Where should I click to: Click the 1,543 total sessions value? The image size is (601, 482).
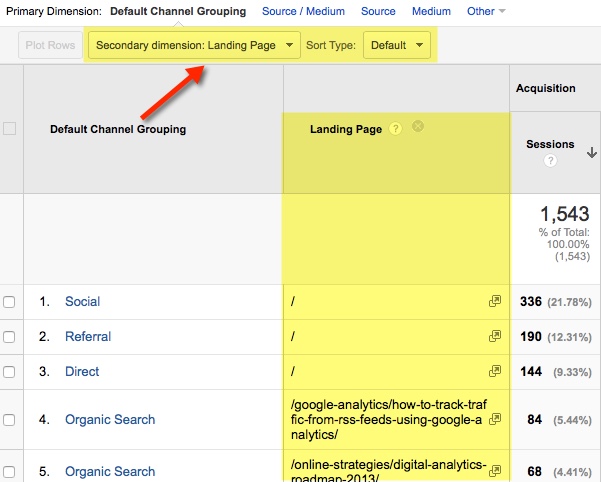point(565,214)
